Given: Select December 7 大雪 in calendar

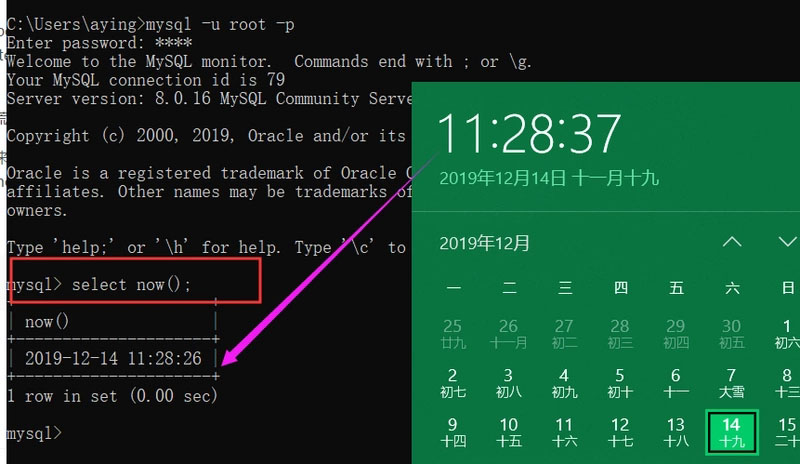Looking at the screenshot, I should pyautogui.click(x=732, y=383).
